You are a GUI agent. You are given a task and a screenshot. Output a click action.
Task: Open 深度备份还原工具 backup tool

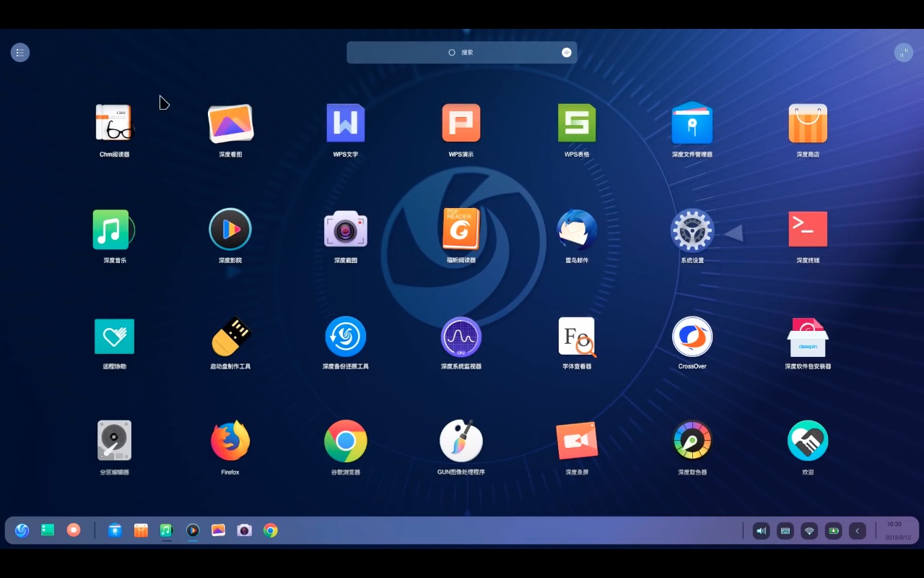coord(346,336)
